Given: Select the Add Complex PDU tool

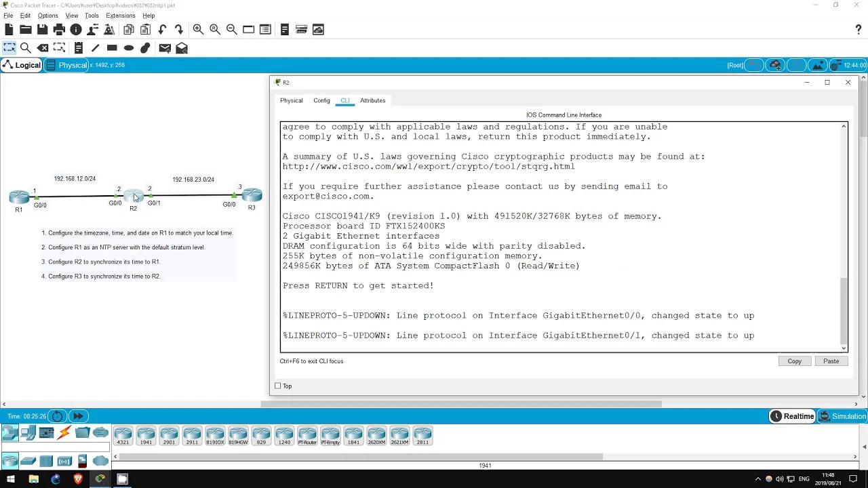Looking at the screenshot, I should 181,47.
